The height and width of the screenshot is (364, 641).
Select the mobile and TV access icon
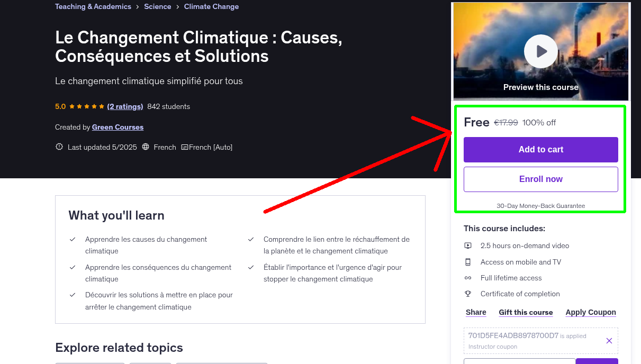tap(468, 261)
